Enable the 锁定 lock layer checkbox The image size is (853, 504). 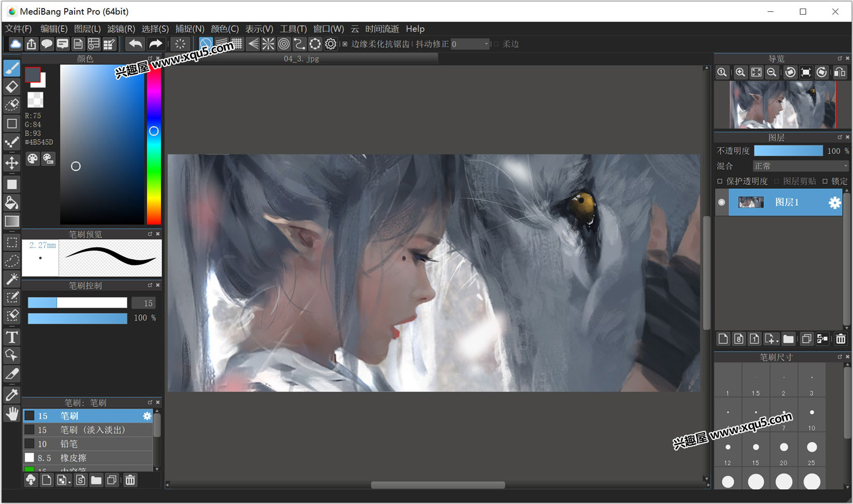(825, 181)
